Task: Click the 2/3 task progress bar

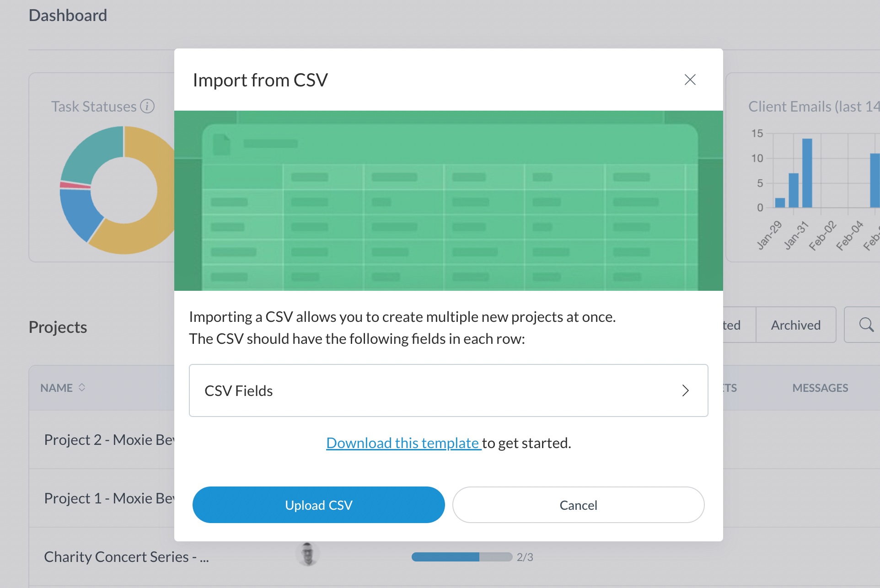Action: click(461, 557)
